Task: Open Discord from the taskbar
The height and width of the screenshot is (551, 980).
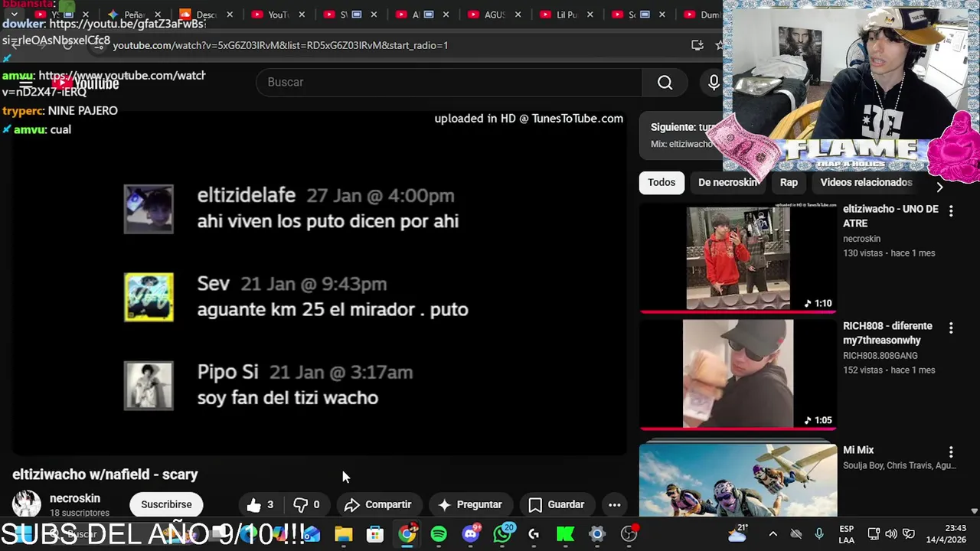Action: click(471, 534)
